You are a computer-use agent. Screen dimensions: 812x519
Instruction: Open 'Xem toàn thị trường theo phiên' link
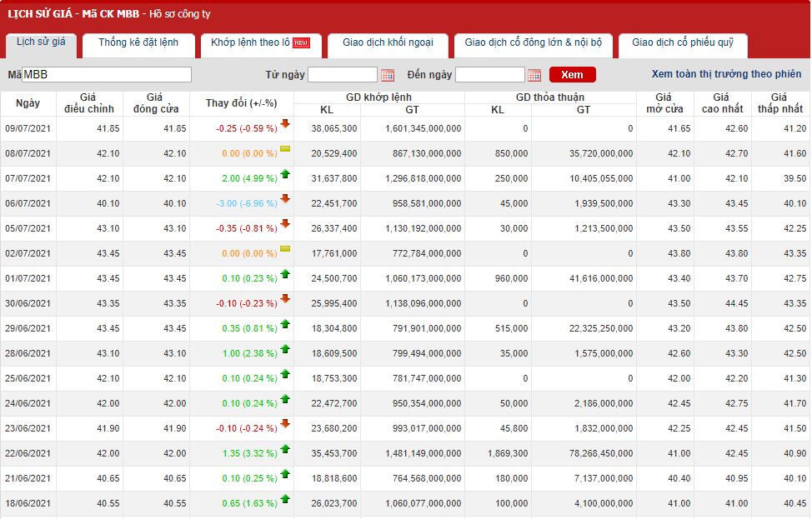tap(725, 74)
